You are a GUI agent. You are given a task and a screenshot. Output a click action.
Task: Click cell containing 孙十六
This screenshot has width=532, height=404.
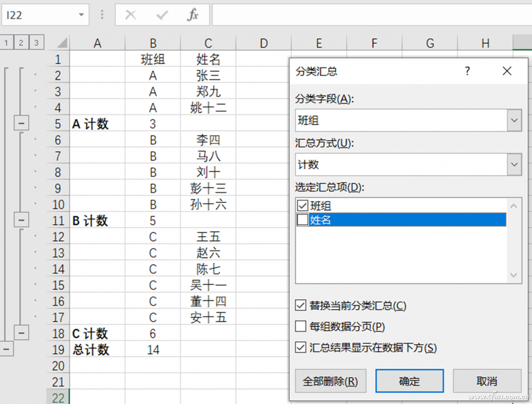click(208, 204)
